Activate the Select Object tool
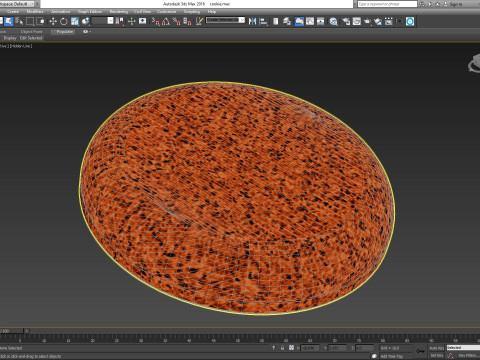The height and width of the screenshot is (360, 480). click(x=8, y=22)
